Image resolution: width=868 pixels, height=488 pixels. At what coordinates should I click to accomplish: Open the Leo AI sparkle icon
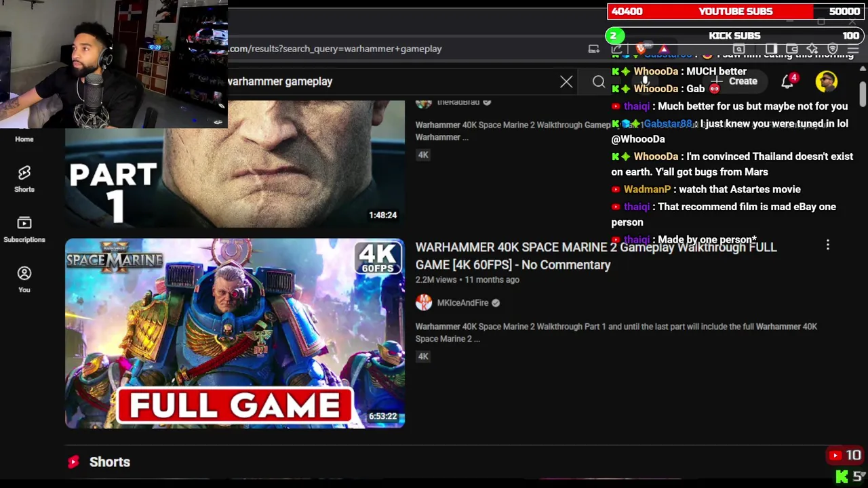[812, 49]
